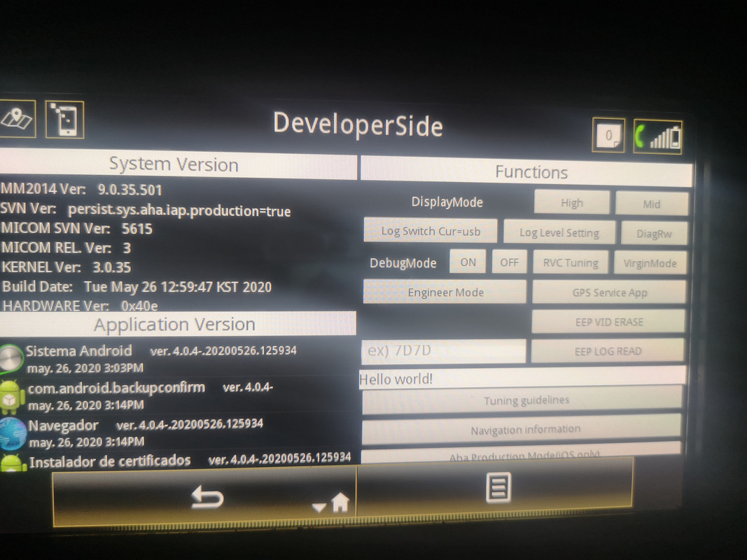Tap the back arrow button

207,498
